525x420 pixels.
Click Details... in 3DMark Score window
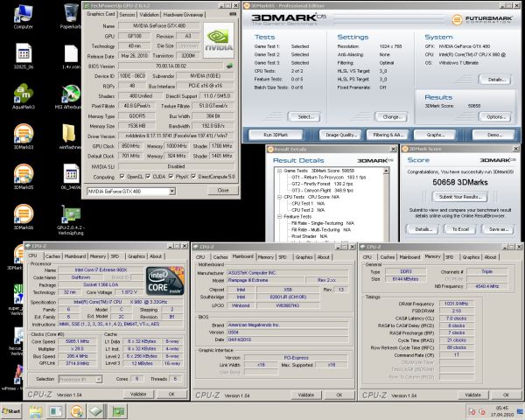pyautogui.click(x=423, y=229)
